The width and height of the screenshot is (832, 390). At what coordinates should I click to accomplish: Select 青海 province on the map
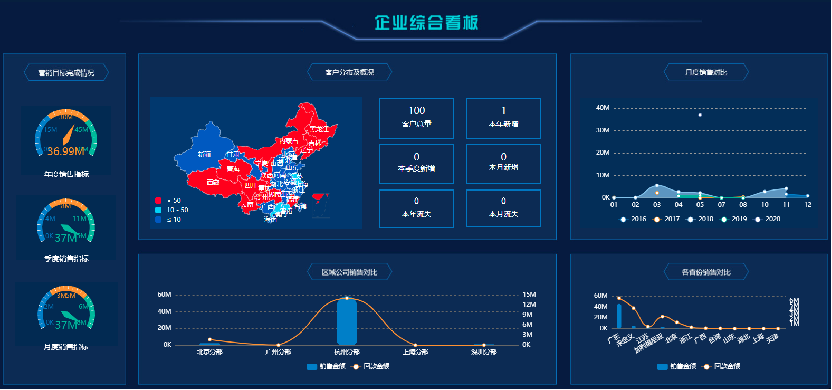pos(233,169)
